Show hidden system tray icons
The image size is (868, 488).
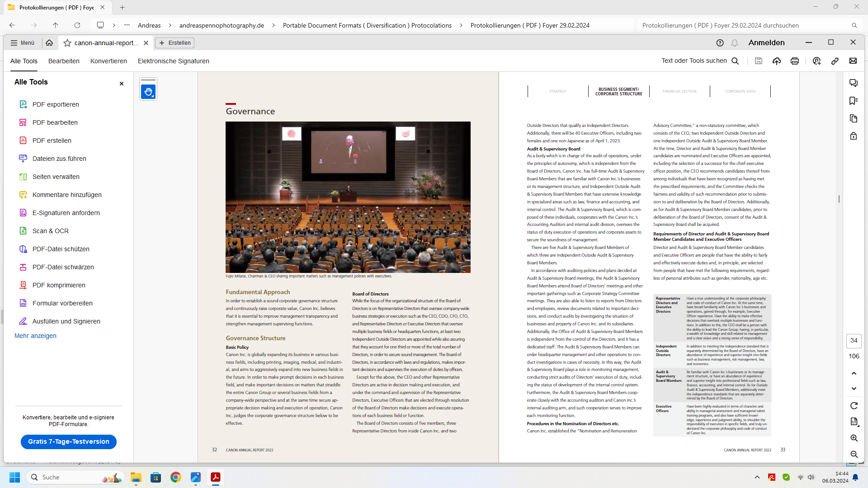tap(757, 477)
